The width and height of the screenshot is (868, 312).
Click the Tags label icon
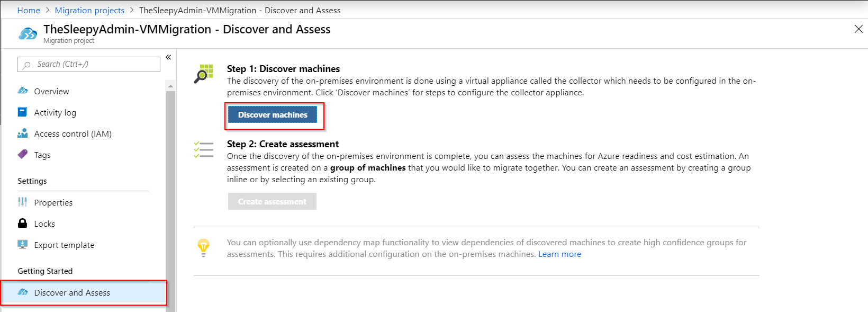pos(22,155)
